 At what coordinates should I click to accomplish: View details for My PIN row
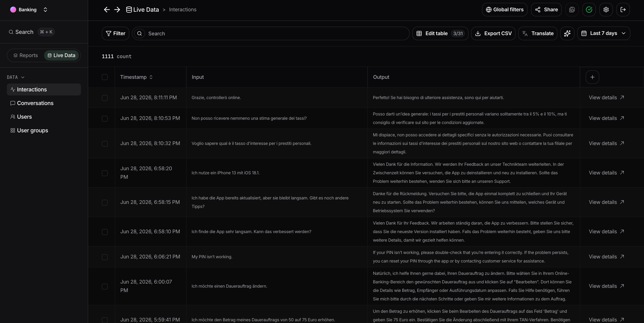pyautogui.click(x=606, y=257)
